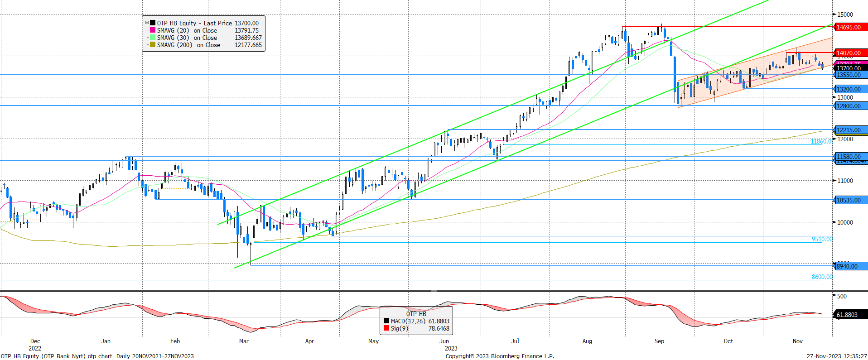Click the olive SMAVG (200) color swatch
Viewport: 868px width, 360px height.
point(153,44)
